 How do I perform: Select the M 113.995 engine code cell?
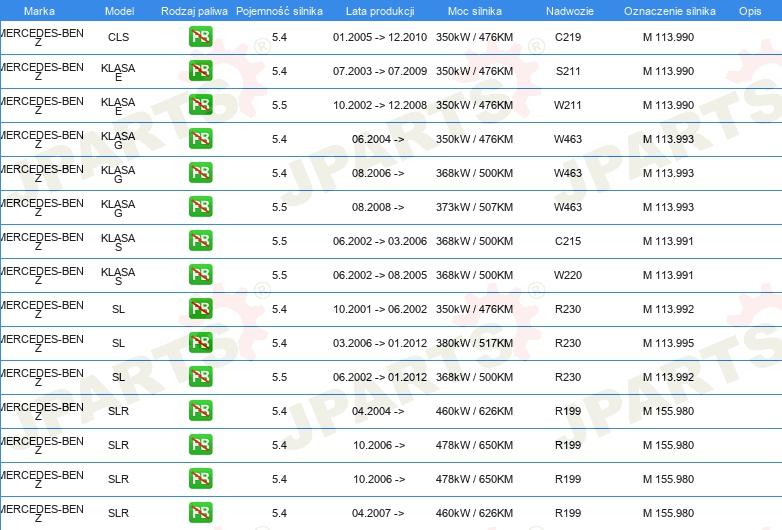668,343
